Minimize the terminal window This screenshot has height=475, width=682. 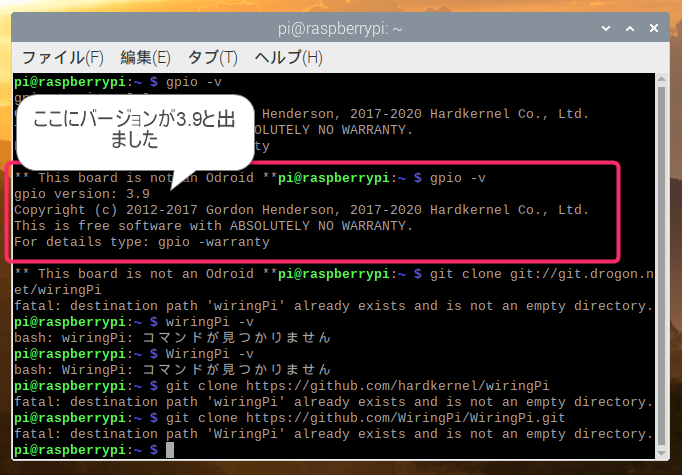(x=608, y=28)
